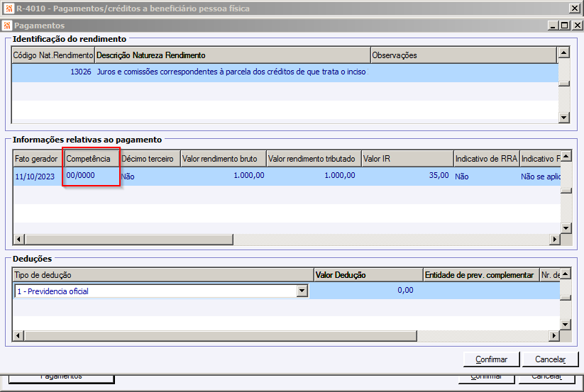
Task: Click the Cancelar button in Pagamentos window
Action: pyautogui.click(x=550, y=359)
